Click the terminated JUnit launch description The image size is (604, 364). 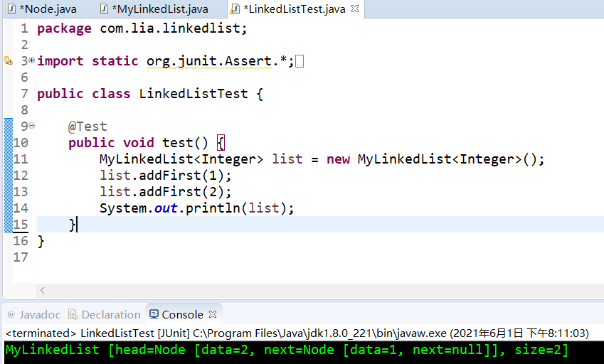click(x=297, y=333)
